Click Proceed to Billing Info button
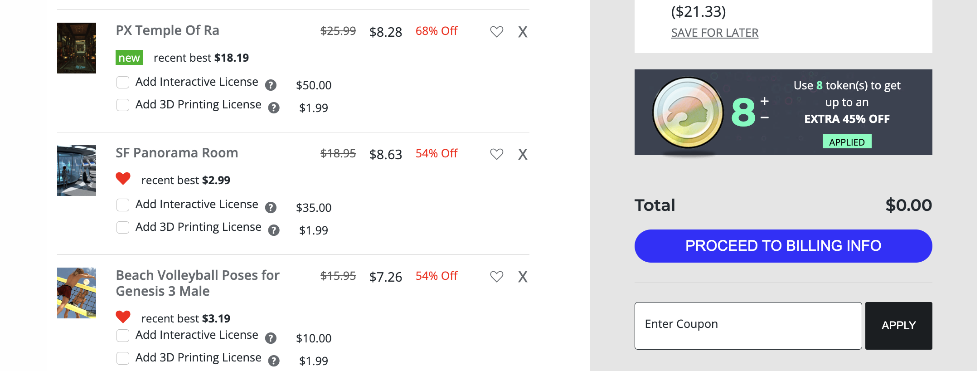Screen dimensions: 980x371 [x=783, y=246]
